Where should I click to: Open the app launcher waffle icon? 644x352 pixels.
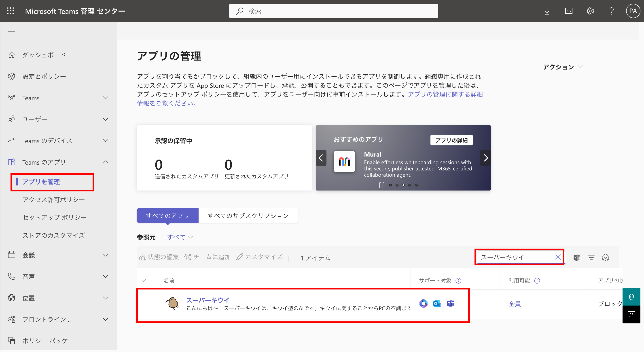coord(11,11)
